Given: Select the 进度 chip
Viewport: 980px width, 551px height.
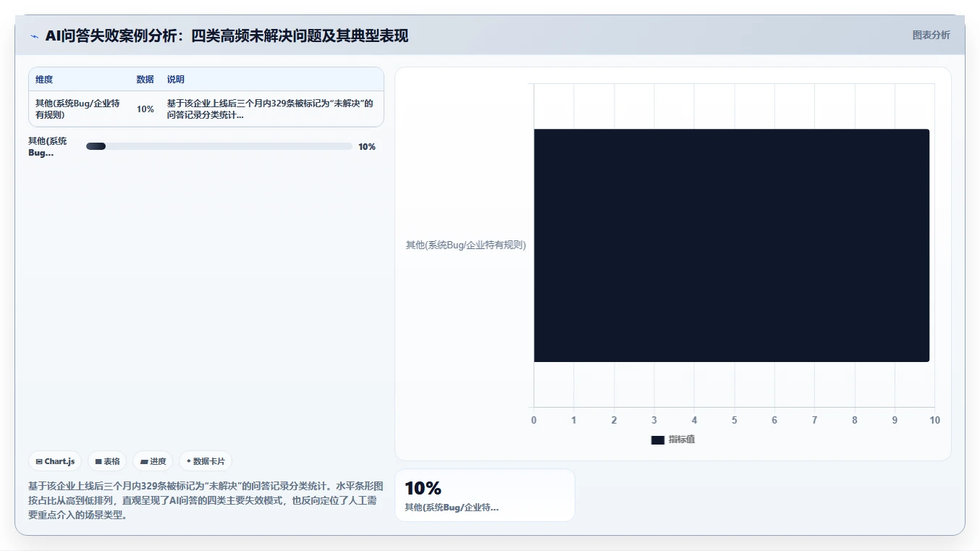Looking at the screenshot, I should click(x=153, y=461).
